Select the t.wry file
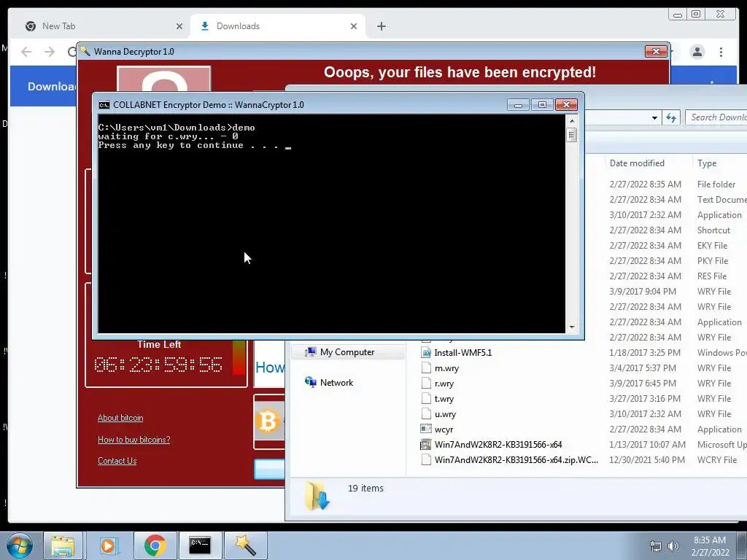The width and height of the screenshot is (747, 560). point(444,399)
